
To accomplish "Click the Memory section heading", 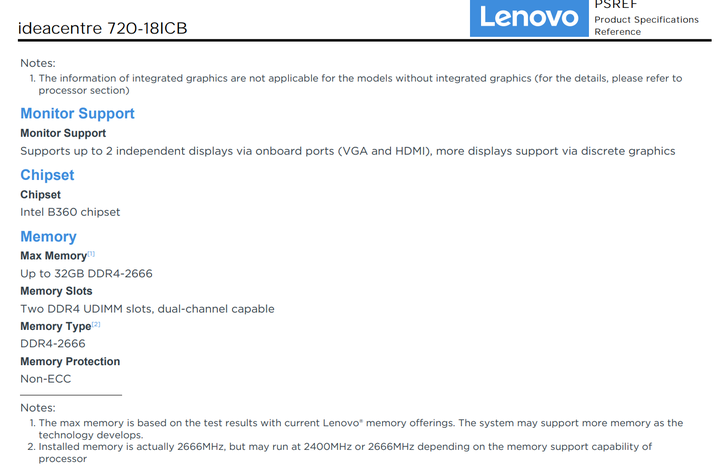I will point(48,236).
